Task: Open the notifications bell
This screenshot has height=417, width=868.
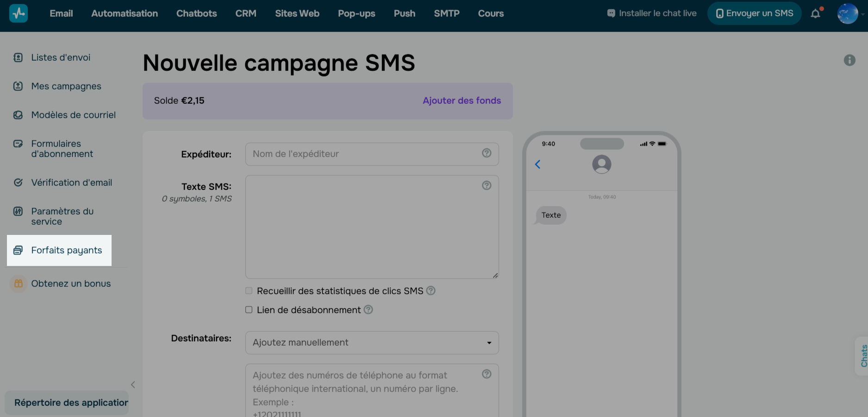Action: (816, 13)
